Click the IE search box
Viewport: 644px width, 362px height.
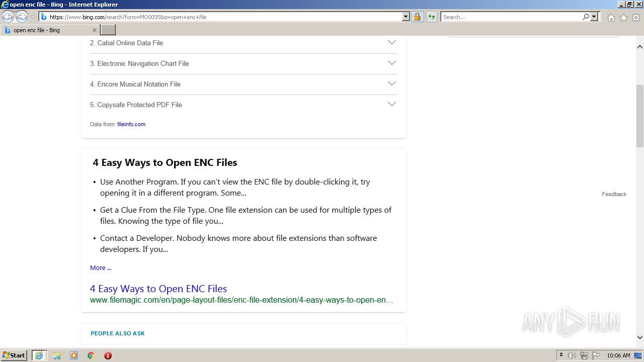coord(511,17)
